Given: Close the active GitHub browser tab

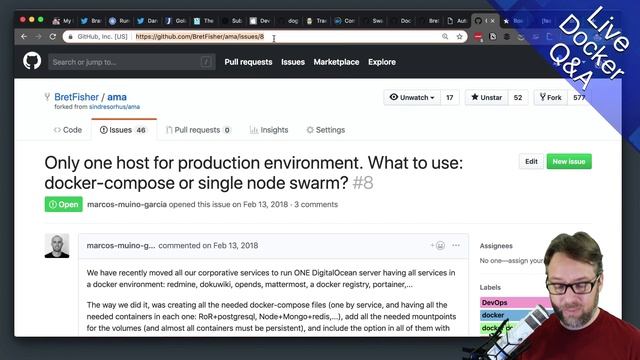Looking at the screenshot, I should pyautogui.click(x=492, y=21).
